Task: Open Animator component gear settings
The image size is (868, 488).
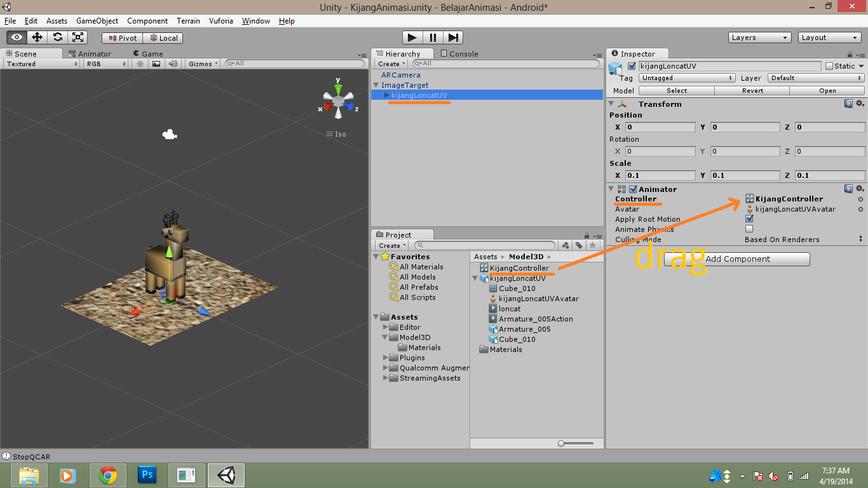Action: [860, 189]
